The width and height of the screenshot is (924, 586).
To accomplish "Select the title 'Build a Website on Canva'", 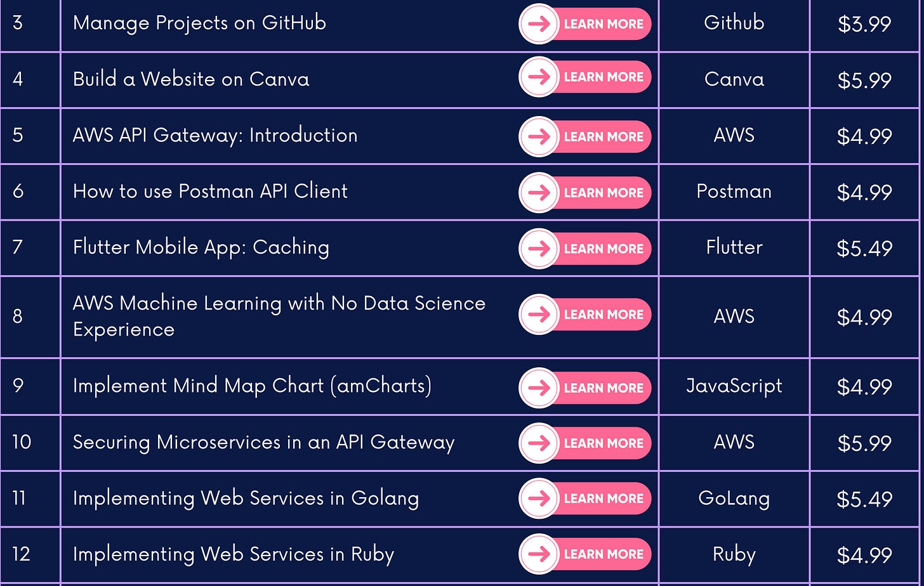I will point(191,79).
